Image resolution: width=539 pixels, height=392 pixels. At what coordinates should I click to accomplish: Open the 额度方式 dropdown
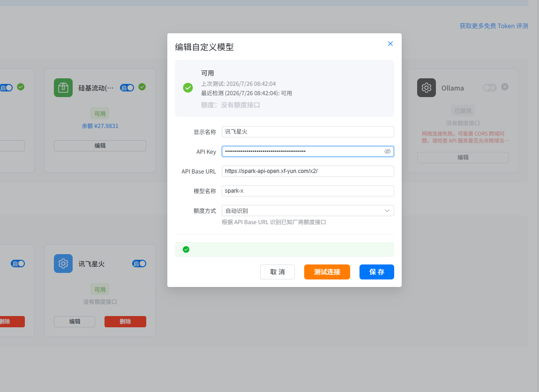click(x=307, y=211)
